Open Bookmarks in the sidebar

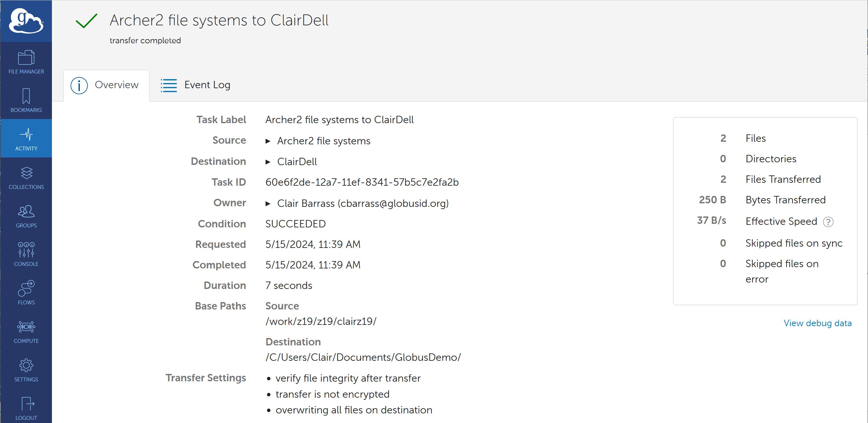coord(26,100)
